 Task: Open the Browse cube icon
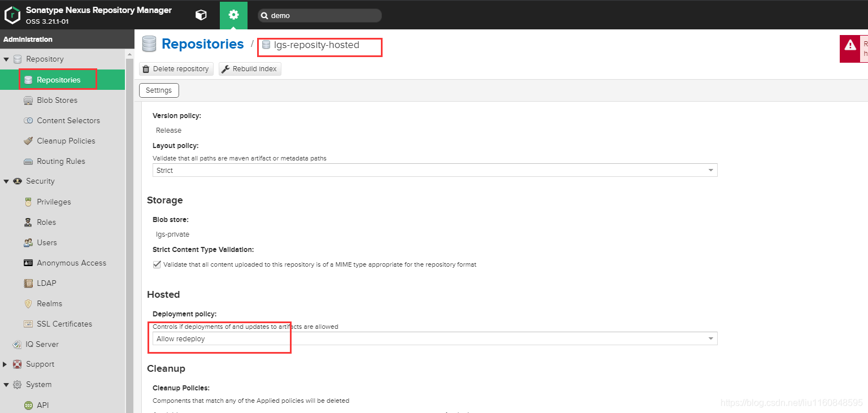point(201,15)
